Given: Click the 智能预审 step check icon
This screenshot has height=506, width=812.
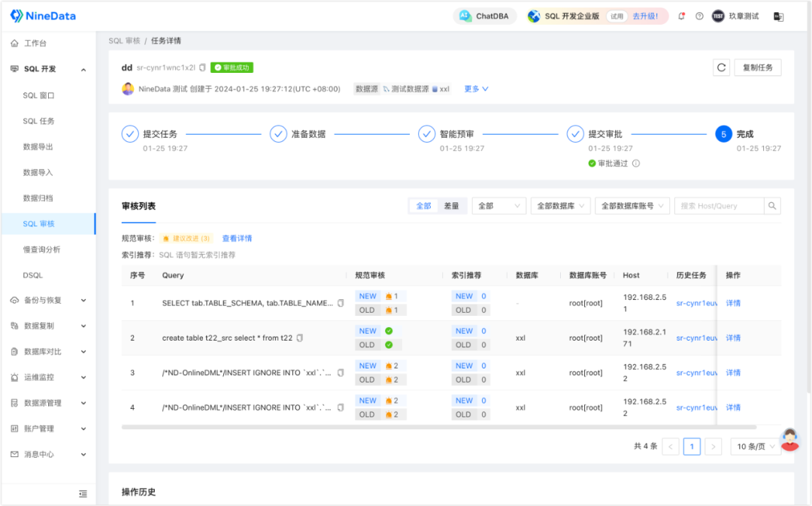Looking at the screenshot, I should (427, 134).
